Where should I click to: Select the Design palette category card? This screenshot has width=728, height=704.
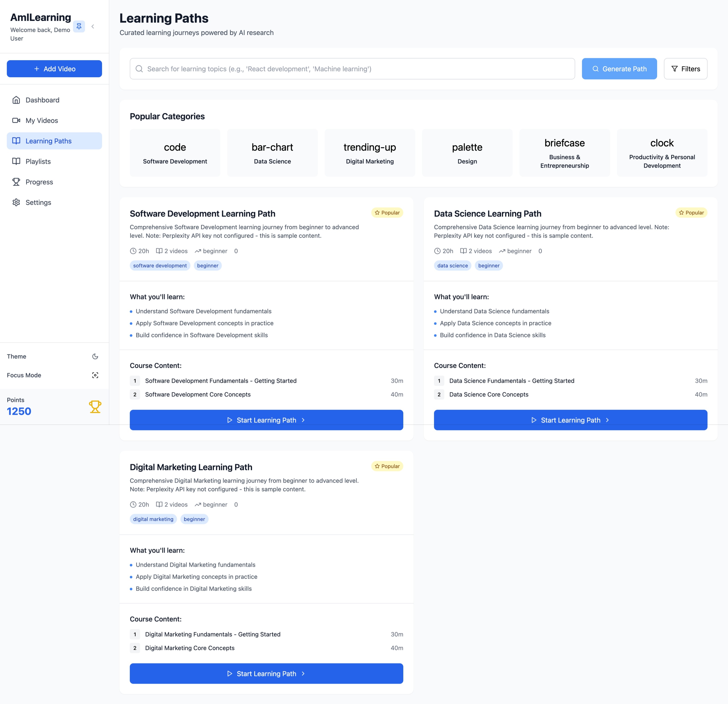point(467,153)
